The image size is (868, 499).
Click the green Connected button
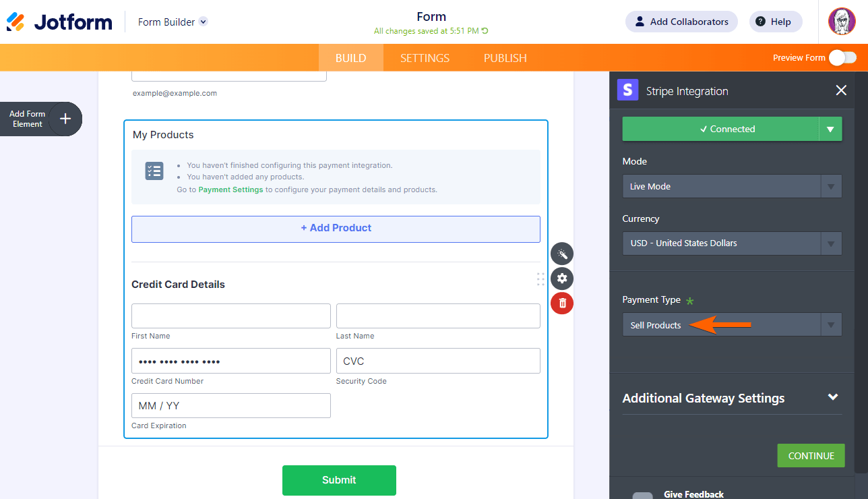point(720,129)
